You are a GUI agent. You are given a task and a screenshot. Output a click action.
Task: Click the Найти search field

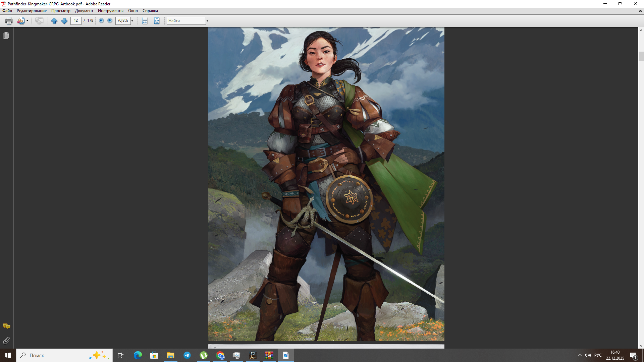tap(186, 21)
